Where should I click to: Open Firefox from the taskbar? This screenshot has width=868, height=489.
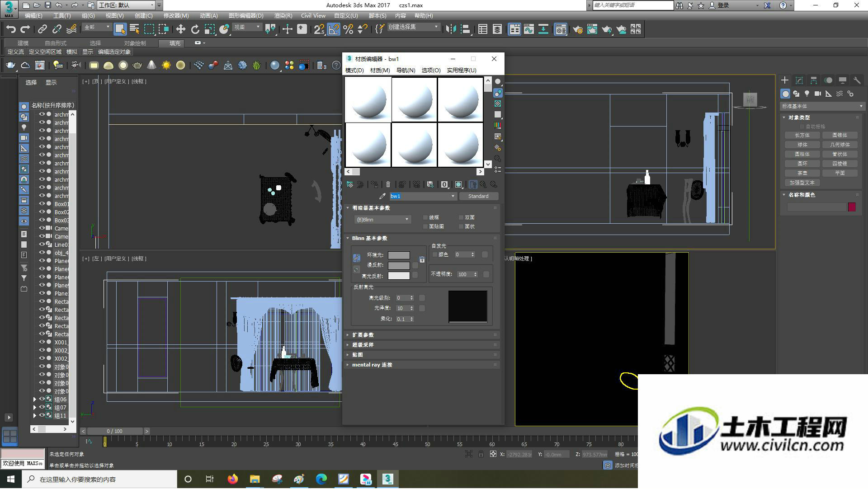click(232, 479)
